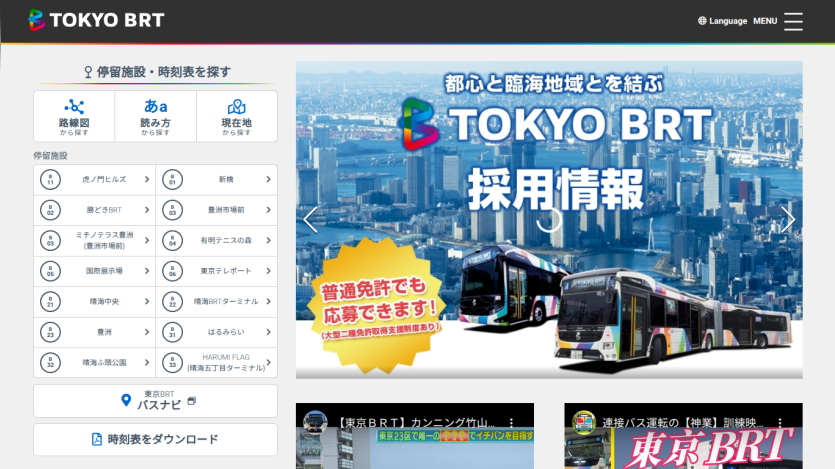Click the B03 badge for 豊洲市場前
The height and width of the screenshot is (469, 835).
click(x=172, y=210)
